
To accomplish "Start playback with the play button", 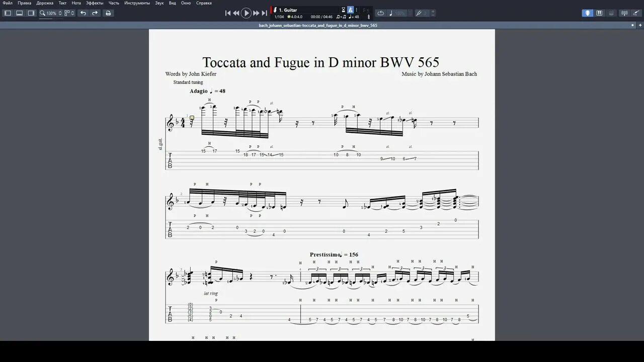I will [246, 13].
